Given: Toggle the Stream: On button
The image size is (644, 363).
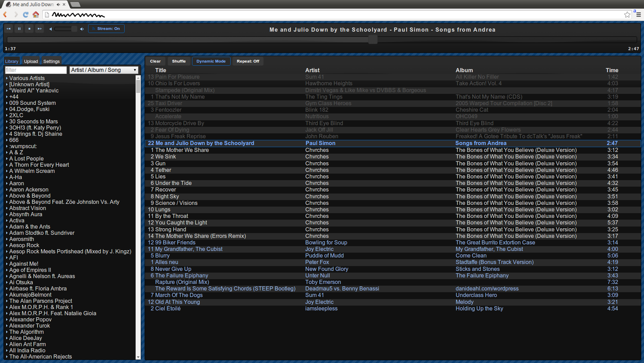Looking at the screenshot, I should click(106, 29).
